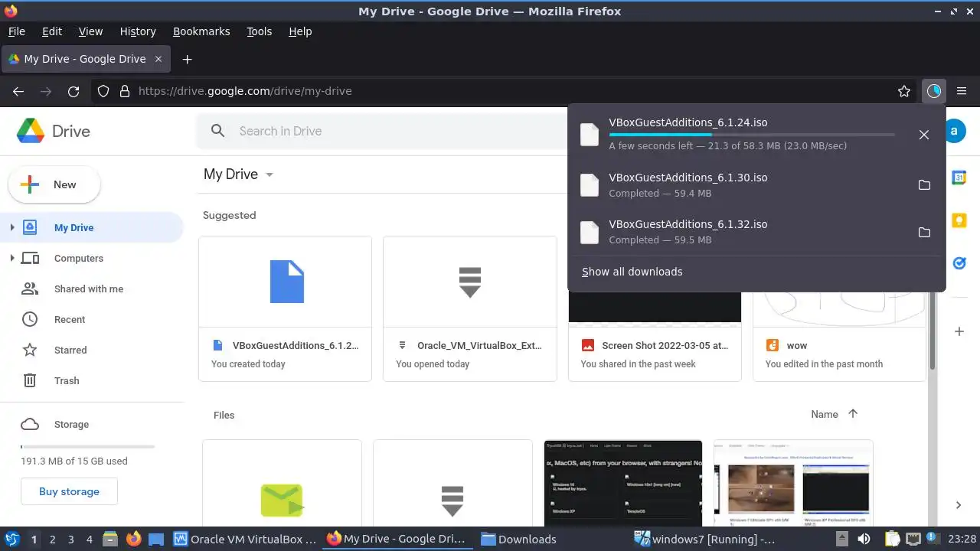This screenshot has height=551, width=980.
Task: Open Google Keep side panel icon
Action: point(959,220)
